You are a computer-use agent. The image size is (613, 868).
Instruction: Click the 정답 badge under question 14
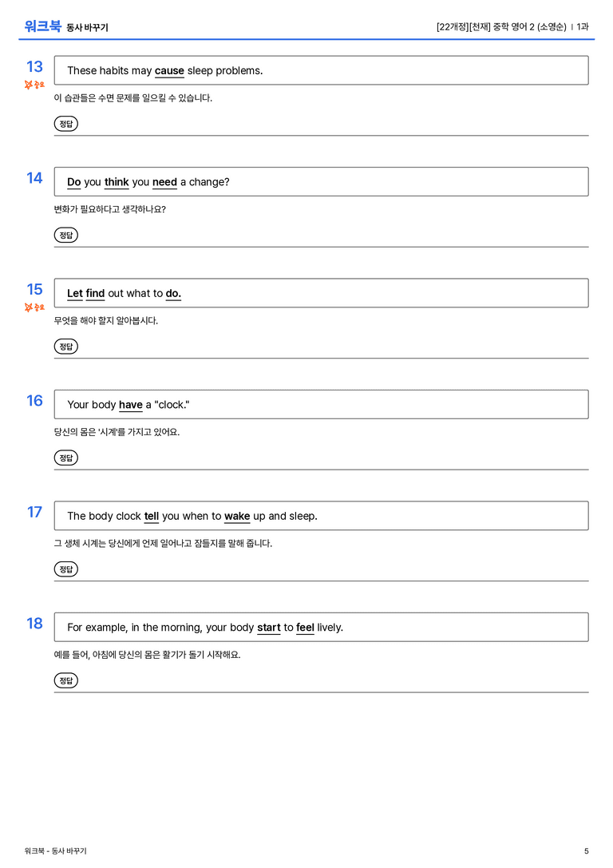point(65,235)
